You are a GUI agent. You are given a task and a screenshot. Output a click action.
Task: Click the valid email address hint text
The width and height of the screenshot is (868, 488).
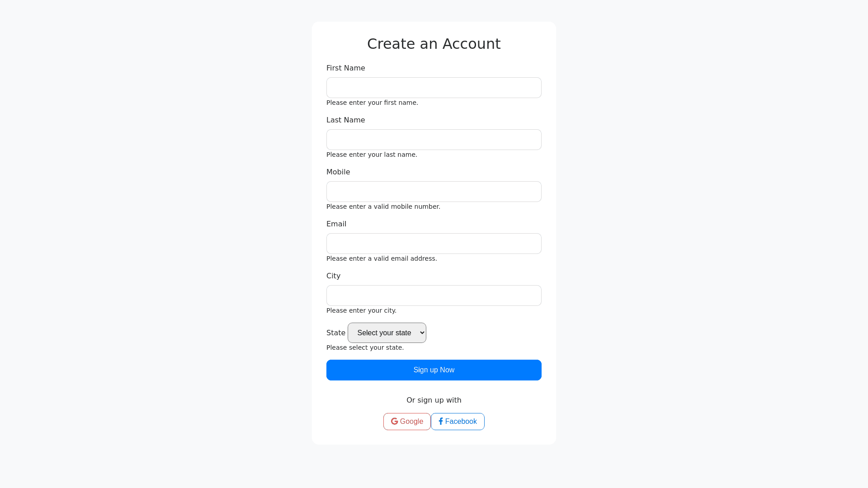coord(382,258)
